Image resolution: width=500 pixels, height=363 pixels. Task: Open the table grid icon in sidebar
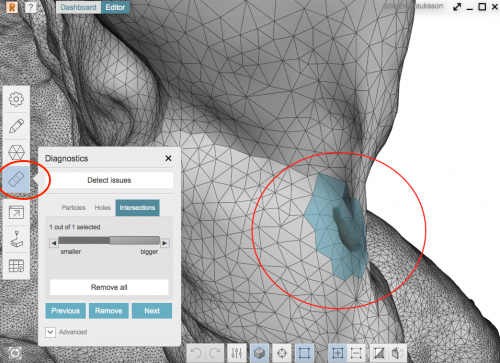[16, 266]
